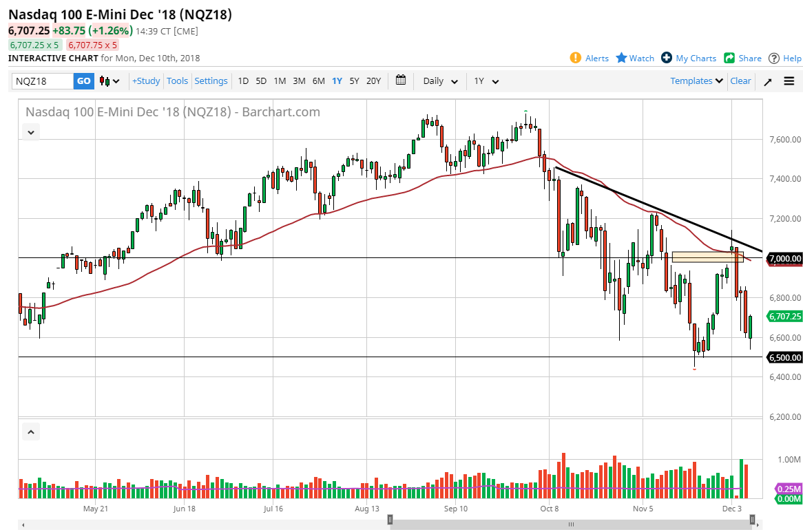This screenshot has height=532, width=803.
Task: Select the 6M time range
Action: [319, 81]
